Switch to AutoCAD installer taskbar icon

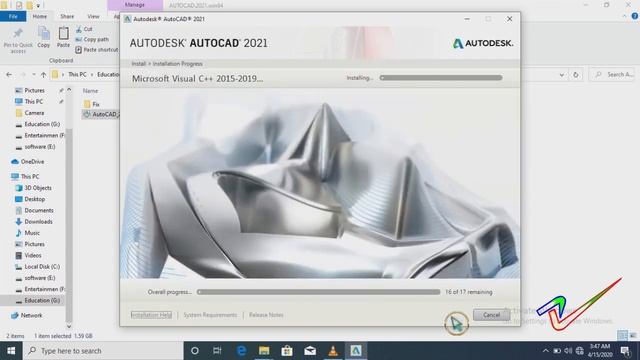point(356,351)
